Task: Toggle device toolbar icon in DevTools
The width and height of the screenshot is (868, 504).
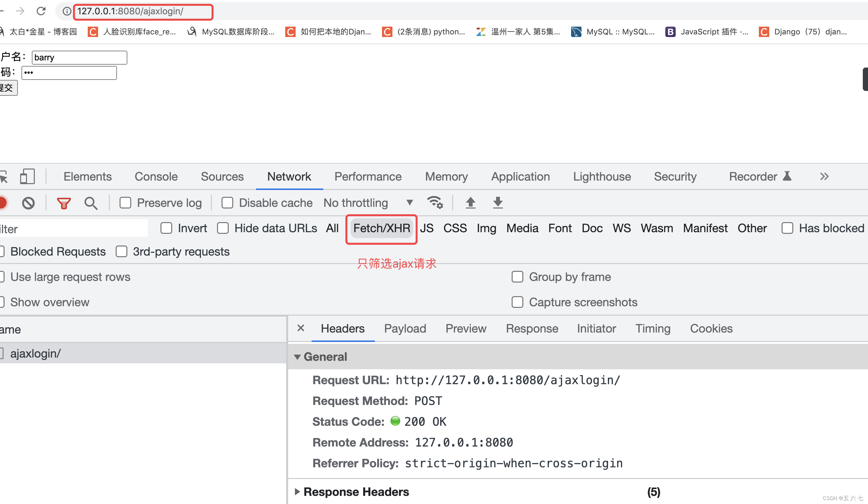Action: pyautogui.click(x=27, y=176)
